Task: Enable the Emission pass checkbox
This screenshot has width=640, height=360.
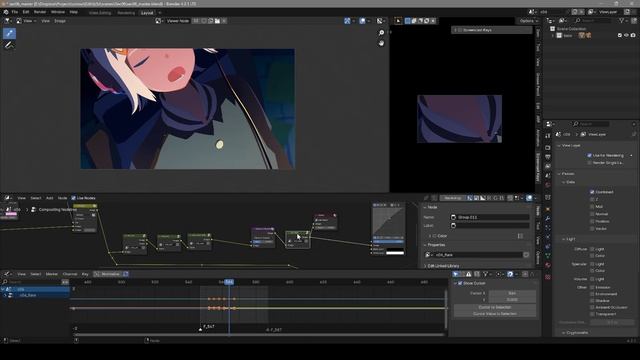Action: 592,287
